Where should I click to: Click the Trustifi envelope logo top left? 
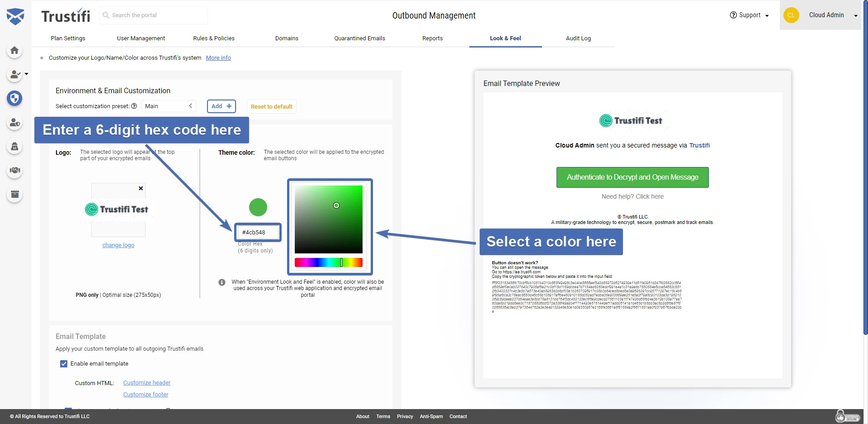point(15,15)
